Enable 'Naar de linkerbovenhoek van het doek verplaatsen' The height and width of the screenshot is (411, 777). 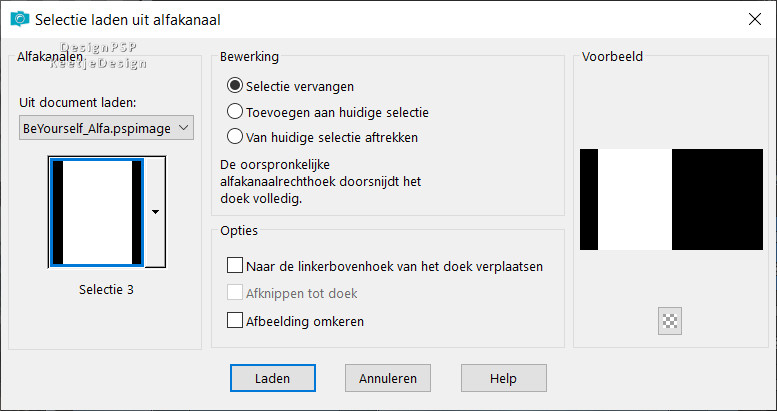click(235, 266)
